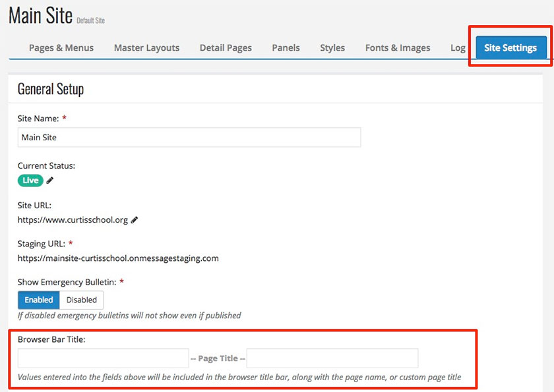This screenshot has height=392, width=554.
Task: View the Log tab
Action: [458, 47]
